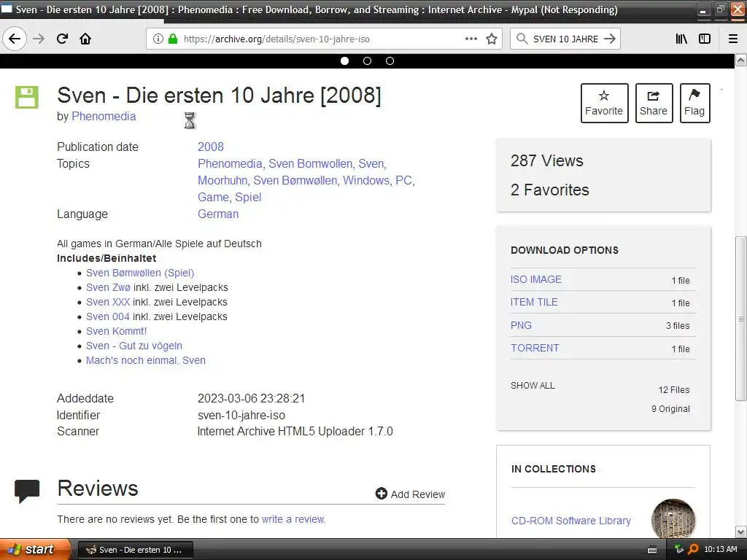The image size is (747, 560).
Task: Click the keyboard icon in system tray
Action: click(653, 550)
